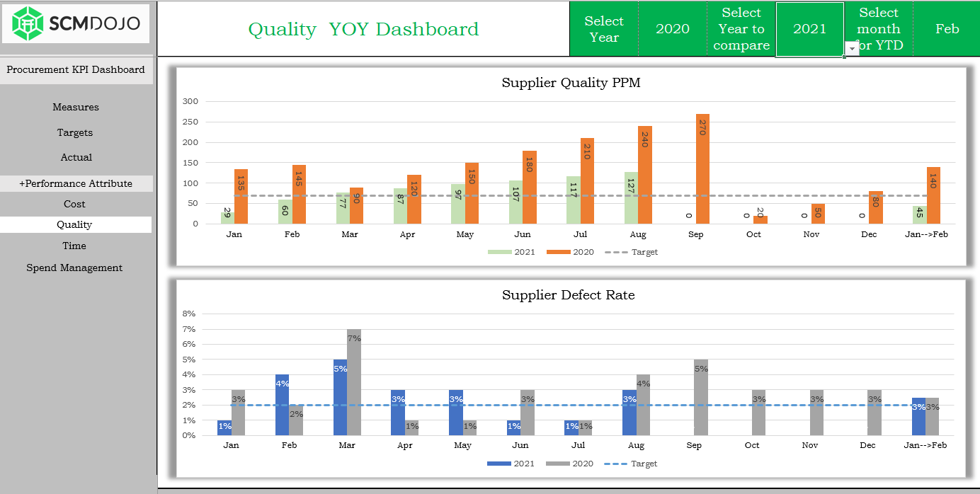Open the Cost dashboard

pyautogui.click(x=74, y=205)
